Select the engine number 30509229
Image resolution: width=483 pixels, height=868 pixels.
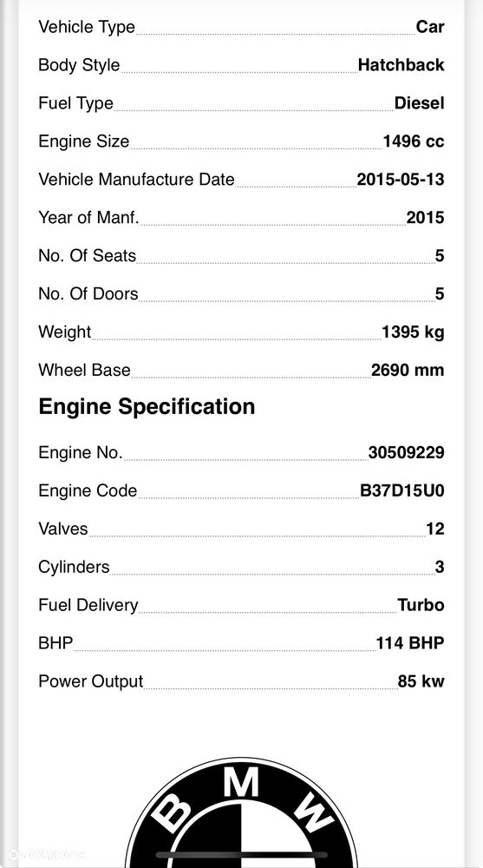click(x=406, y=452)
